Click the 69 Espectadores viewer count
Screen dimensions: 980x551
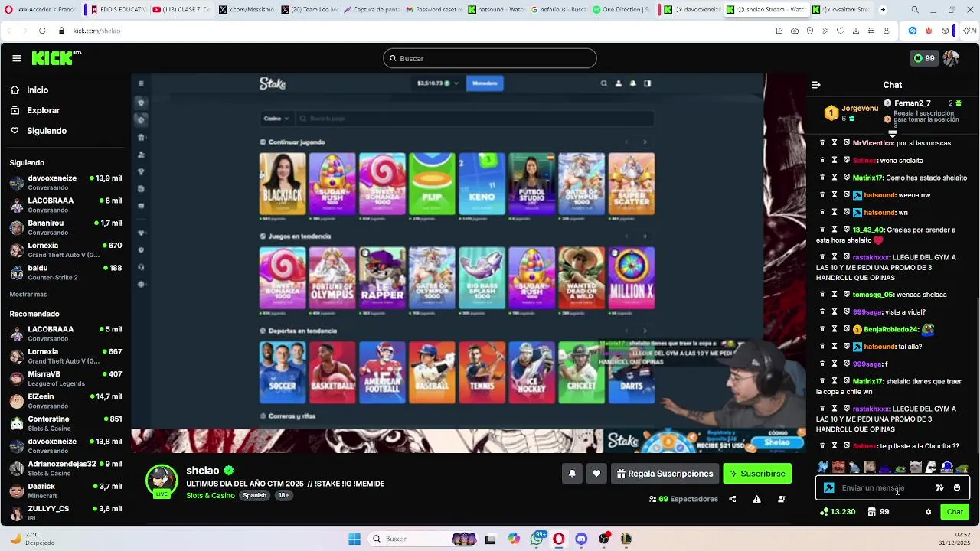point(683,499)
